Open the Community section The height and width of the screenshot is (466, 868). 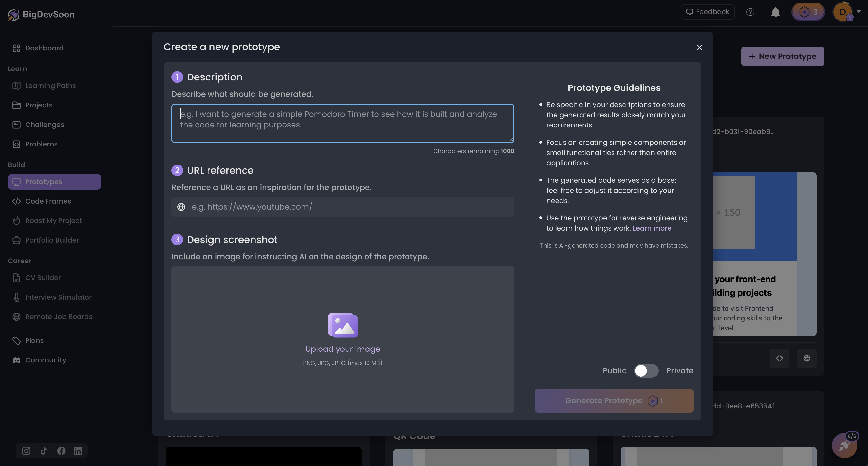tap(46, 360)
